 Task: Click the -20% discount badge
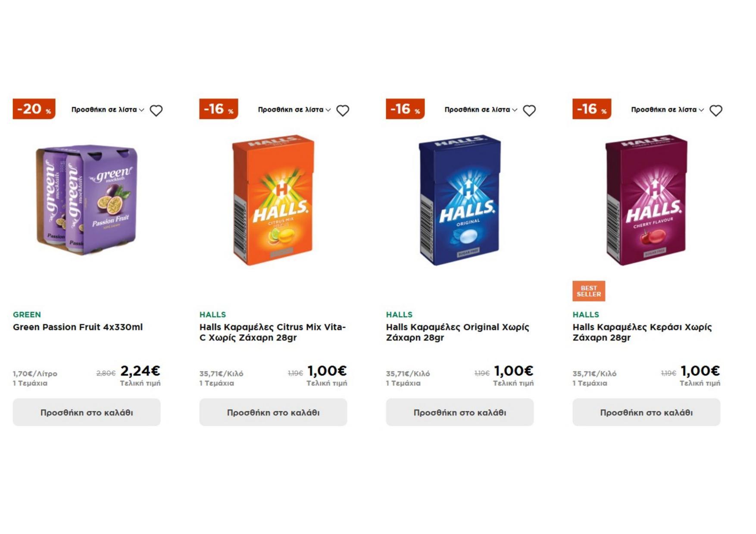(34, 109)
